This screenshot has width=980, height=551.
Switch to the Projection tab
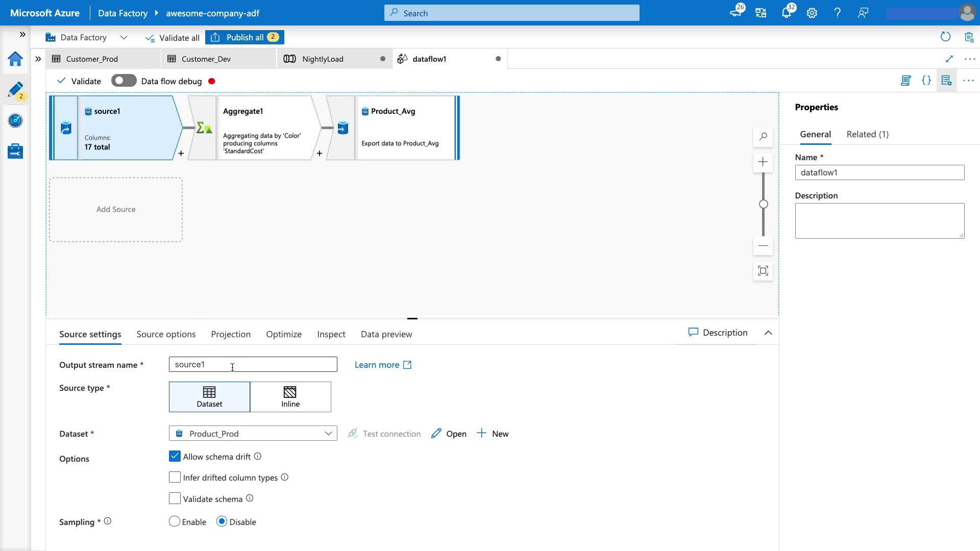click(x=231, y=334)
